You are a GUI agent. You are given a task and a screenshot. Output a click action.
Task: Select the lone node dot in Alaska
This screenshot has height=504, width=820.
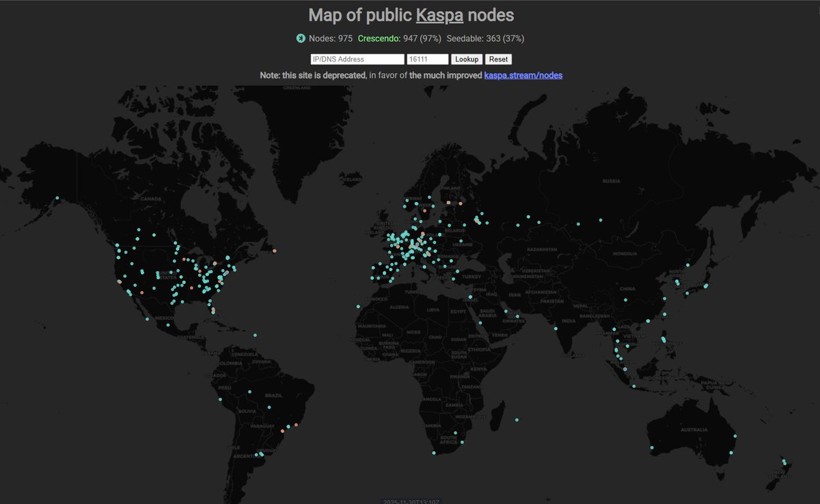pyautogui.click(x=57, y=199)
